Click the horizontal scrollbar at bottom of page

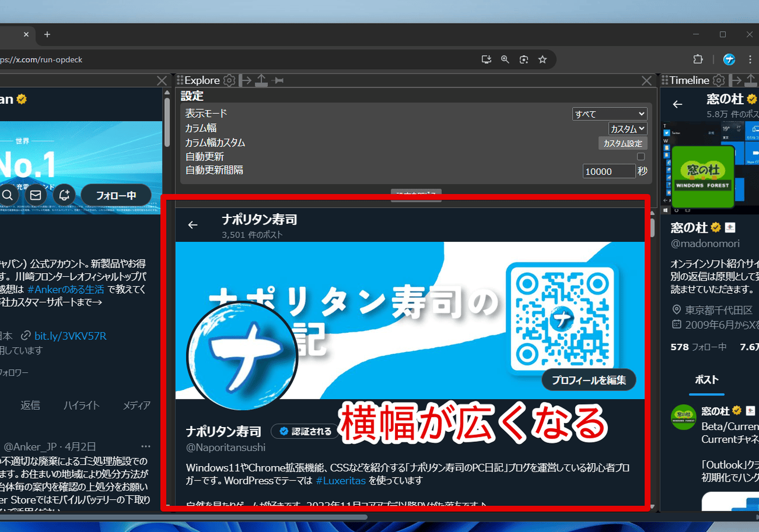point(184,517)
